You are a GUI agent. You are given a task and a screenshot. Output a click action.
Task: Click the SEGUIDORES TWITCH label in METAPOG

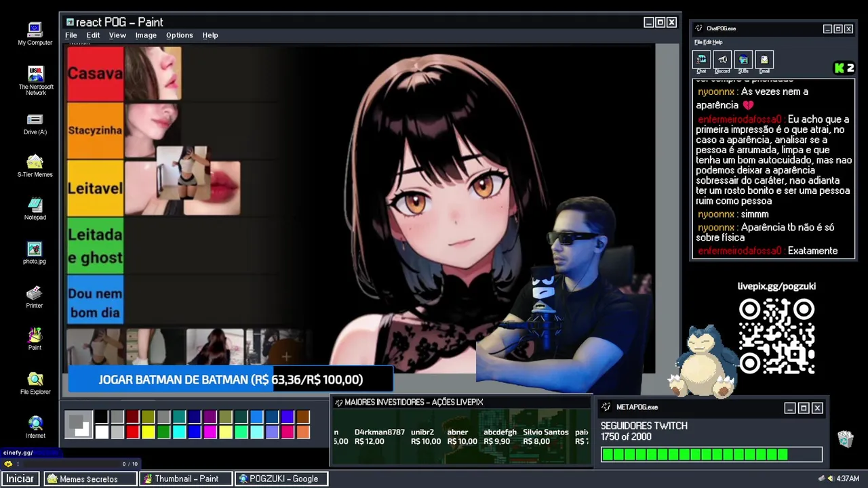644,426
